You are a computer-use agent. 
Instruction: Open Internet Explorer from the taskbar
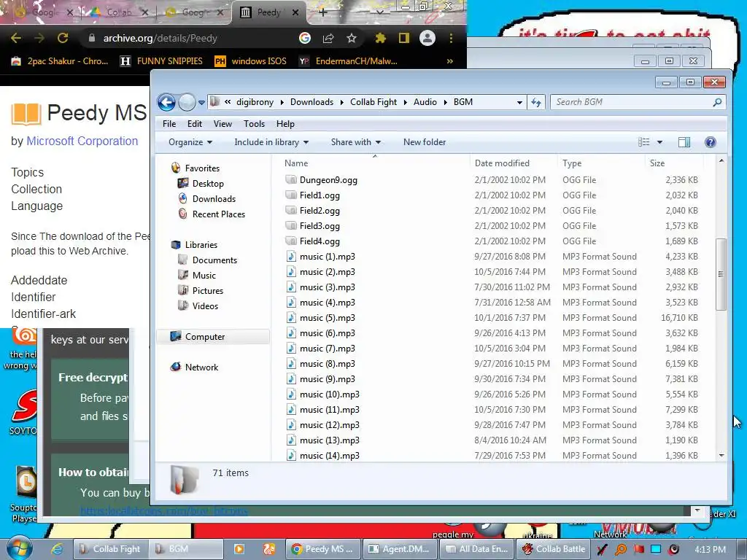pos(57,549)
